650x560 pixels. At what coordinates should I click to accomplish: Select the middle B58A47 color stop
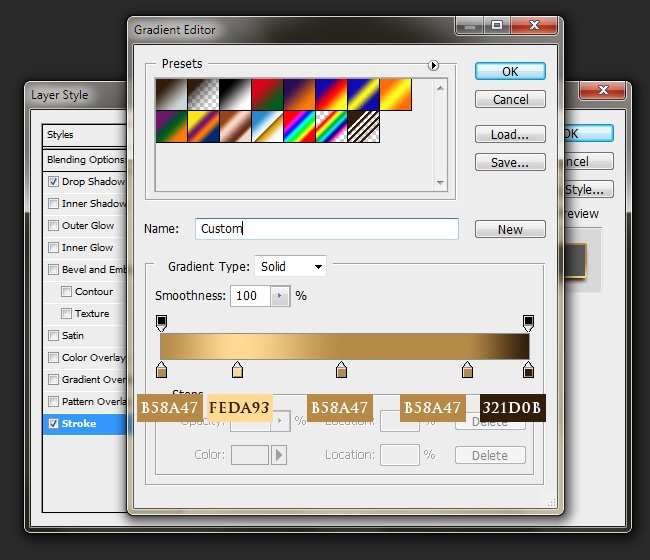(341, 370)
